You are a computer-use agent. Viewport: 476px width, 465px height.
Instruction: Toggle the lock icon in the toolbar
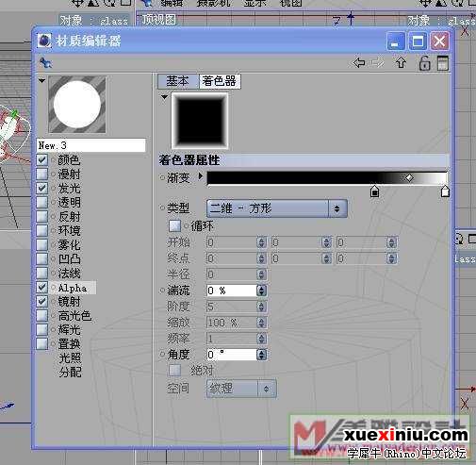[424, 63]
